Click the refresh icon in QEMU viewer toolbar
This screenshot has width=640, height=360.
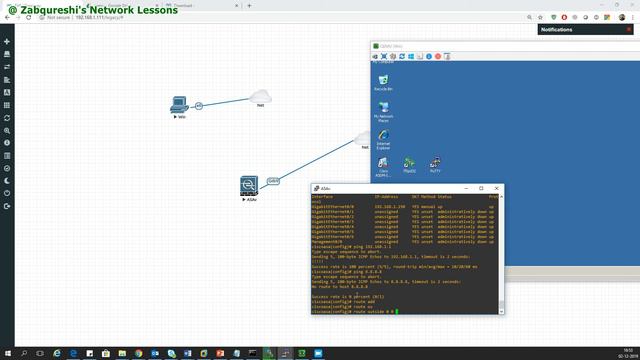click(x=402, y=56)
